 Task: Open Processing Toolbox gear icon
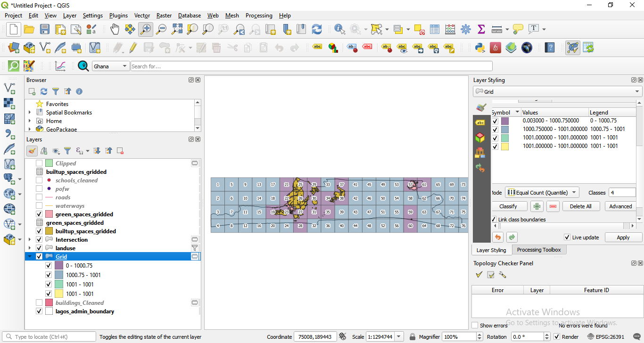[466, 29]
